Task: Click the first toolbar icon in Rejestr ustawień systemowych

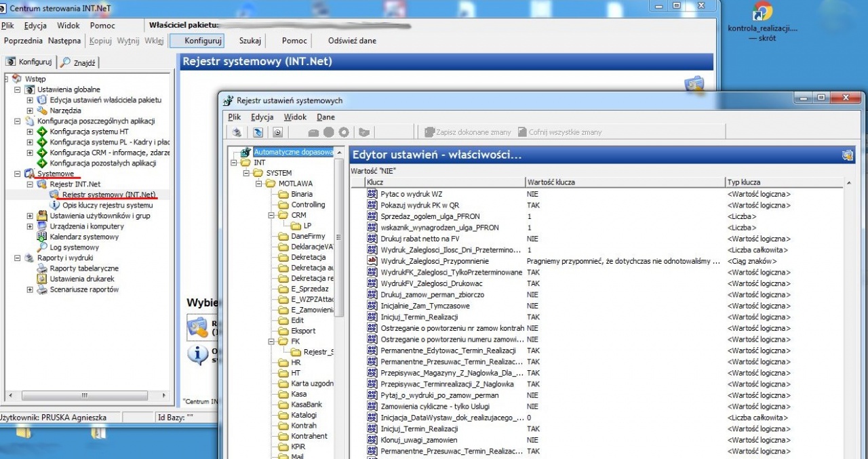Action: pyautogui.click(x=237, y=132)
